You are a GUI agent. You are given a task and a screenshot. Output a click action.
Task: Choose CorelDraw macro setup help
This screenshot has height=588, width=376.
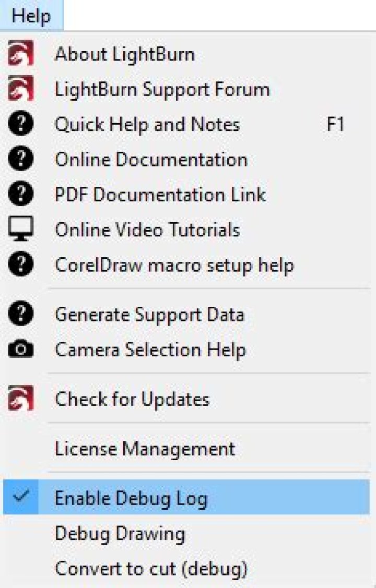174,265
